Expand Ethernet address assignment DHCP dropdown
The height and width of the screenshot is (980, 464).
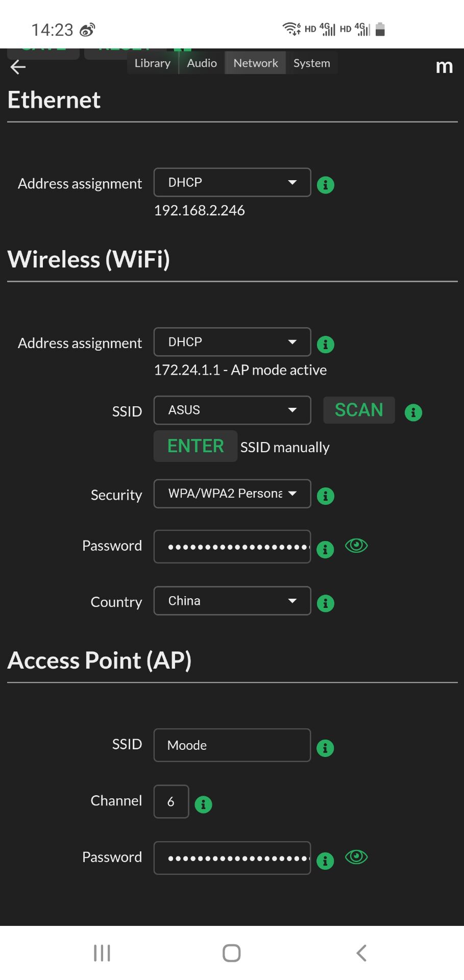[x=232, y=182]
